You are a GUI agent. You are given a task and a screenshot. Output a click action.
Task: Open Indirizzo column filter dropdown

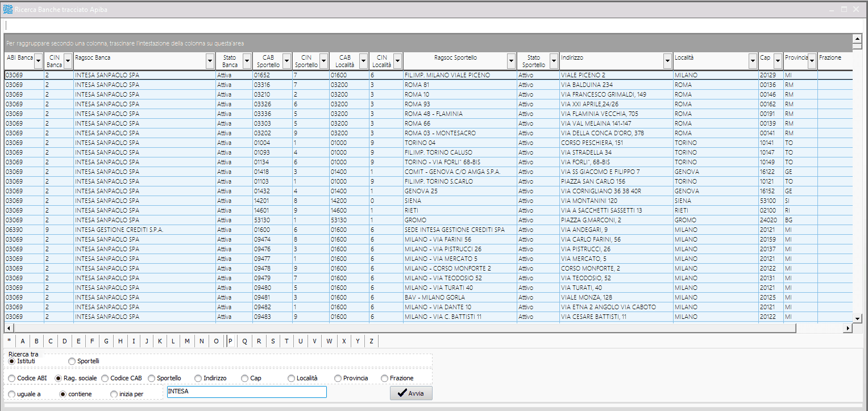coord(667,60)
